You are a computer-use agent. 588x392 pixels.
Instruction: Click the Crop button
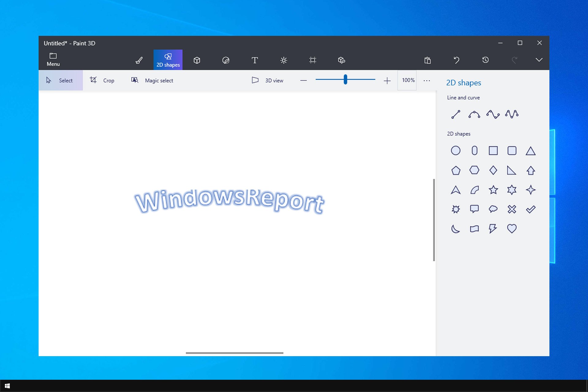click(102, 80)
